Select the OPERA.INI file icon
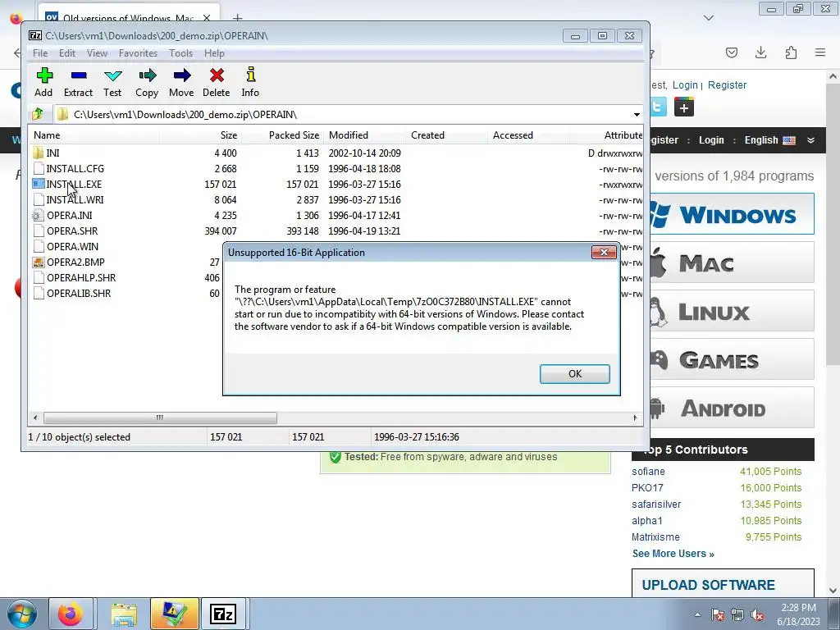The width and height of the screenshot is (840, 630). (x=38, y=216)
